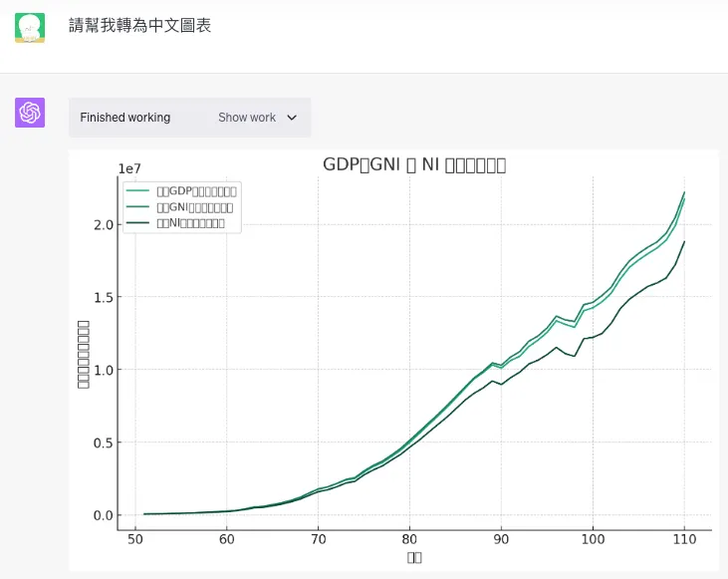Click the purple ChatGPT logo icon
728x579 pixels.
(x=30, y=113)
